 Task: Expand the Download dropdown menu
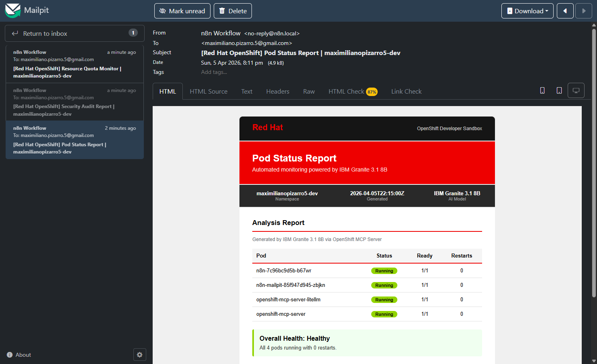point(527,11)
